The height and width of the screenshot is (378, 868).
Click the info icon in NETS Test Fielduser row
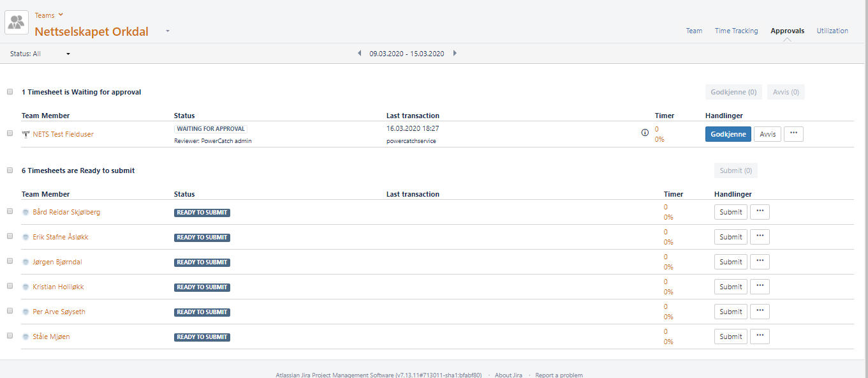[645, 133]
